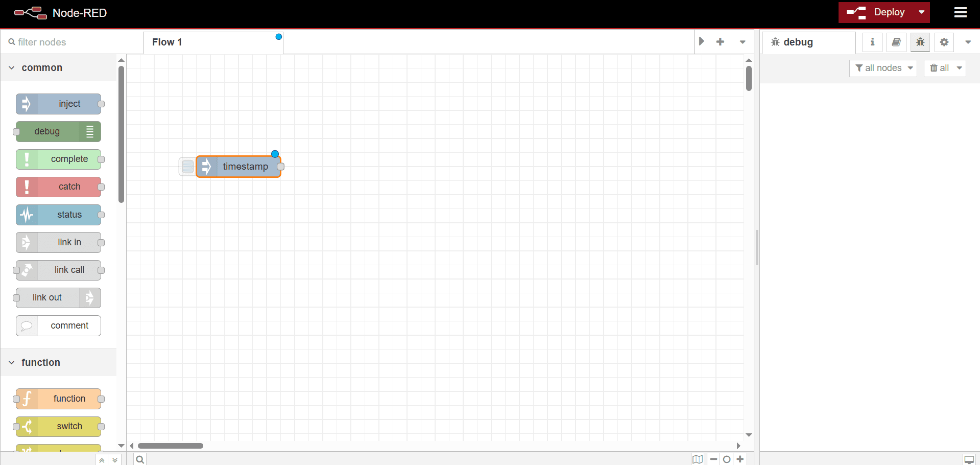Reset workspace zoom level
The width and height of the screenshot is (980, 465).
coord(727,459)
